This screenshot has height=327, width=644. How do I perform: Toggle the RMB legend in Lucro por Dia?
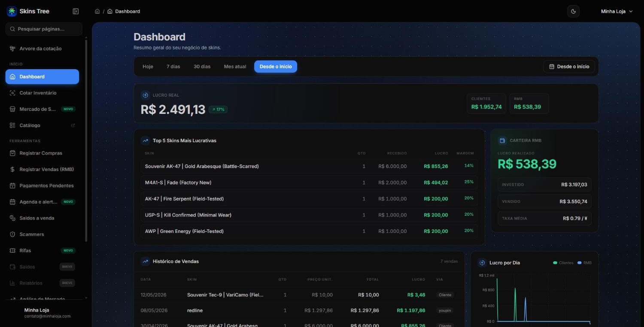pos(584,263)
